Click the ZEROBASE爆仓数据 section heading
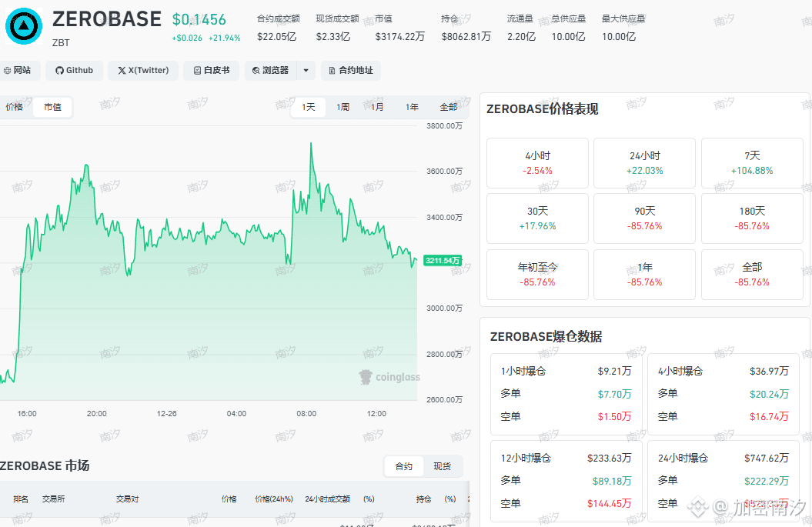812x527 pixels. coord(546,336)
